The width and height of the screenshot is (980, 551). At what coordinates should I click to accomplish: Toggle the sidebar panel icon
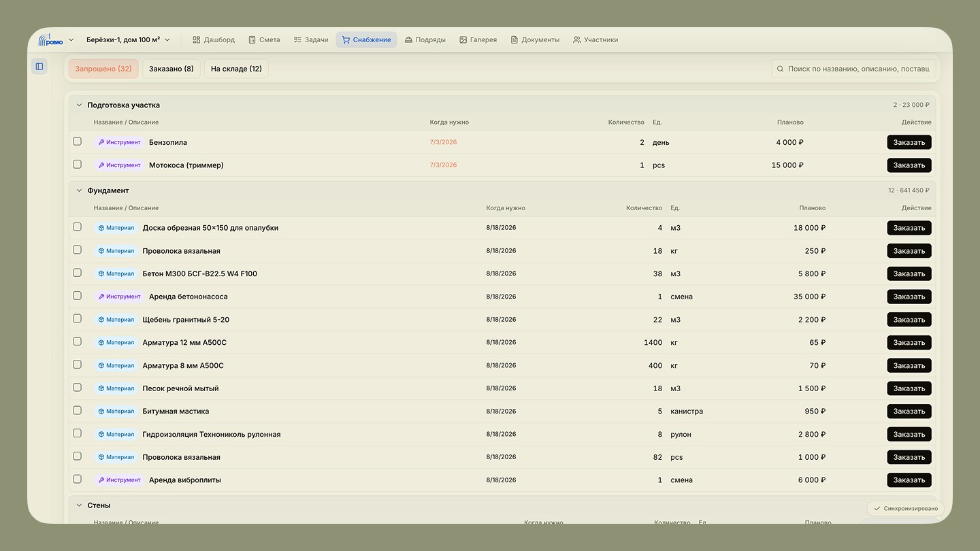[x=39, y=67]
